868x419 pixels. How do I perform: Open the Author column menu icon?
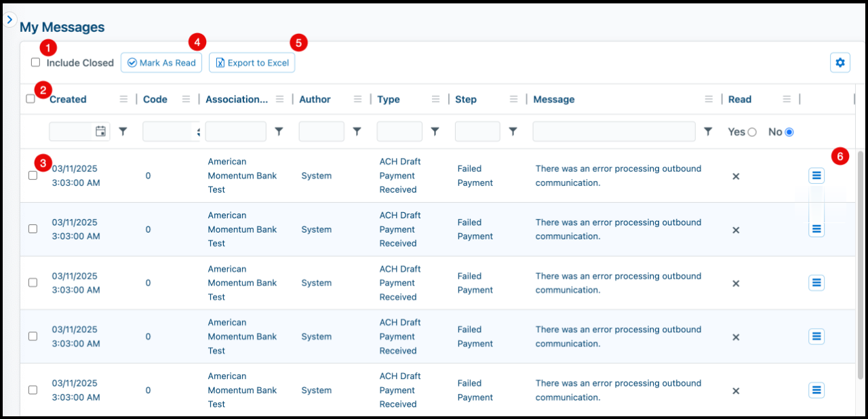[x=358, y=99]
